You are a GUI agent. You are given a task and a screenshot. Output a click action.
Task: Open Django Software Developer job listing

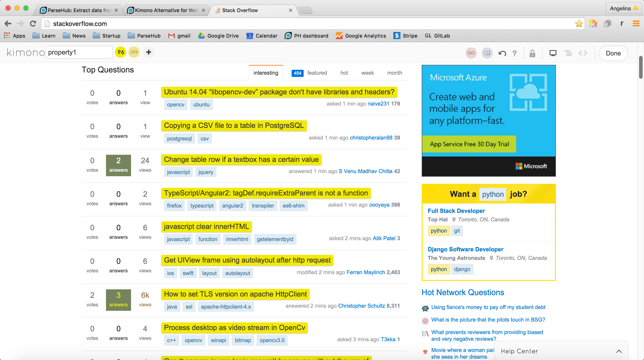pyautogui.click(x=466, y=249)
